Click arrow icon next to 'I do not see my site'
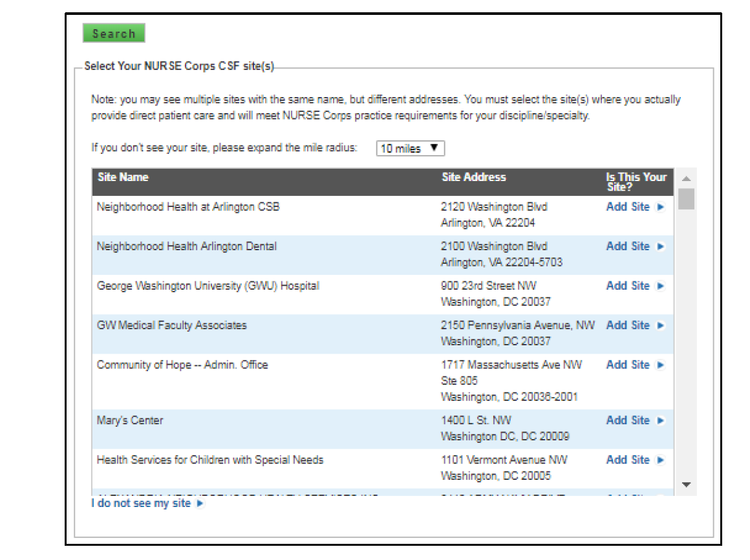750x560 pixels. (x=200, y=504)
